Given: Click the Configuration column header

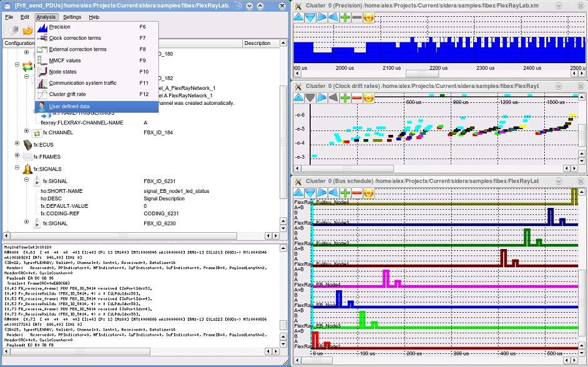Looking at the screenshot, I should click(x=19, y=43).
